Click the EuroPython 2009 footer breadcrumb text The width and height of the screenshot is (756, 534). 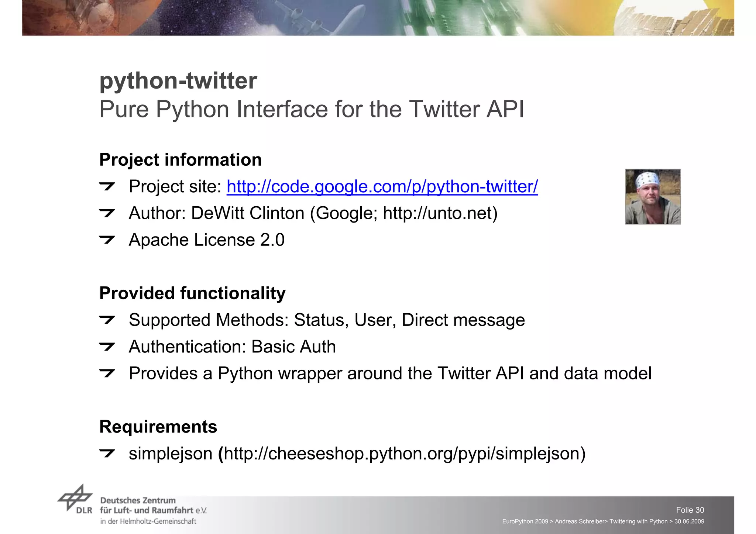point(603,521)
